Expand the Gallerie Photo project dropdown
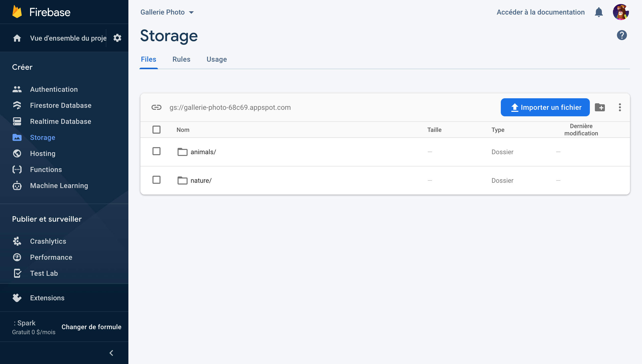Image resolution: width=642 pixels, height=364 pixels. pos(192,12)
